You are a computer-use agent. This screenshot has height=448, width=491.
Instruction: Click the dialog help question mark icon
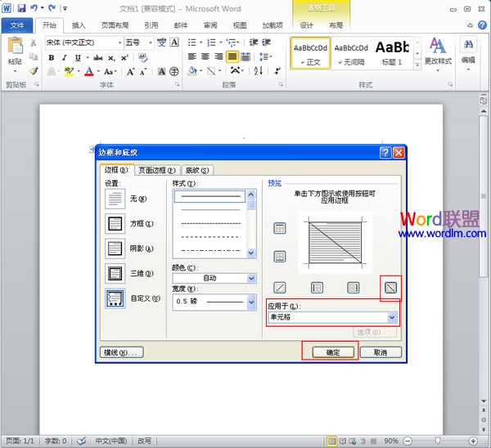tap(385, 153)
